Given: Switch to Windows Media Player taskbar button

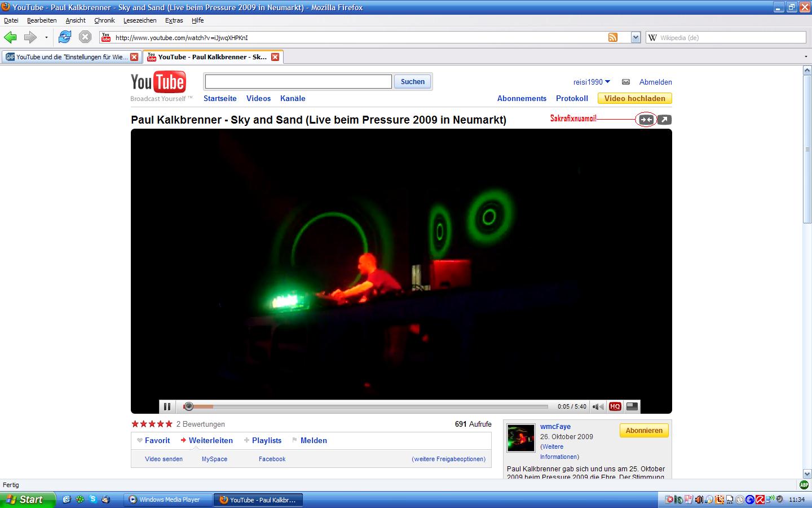Looking at the screenshot, I should point(168,500).
